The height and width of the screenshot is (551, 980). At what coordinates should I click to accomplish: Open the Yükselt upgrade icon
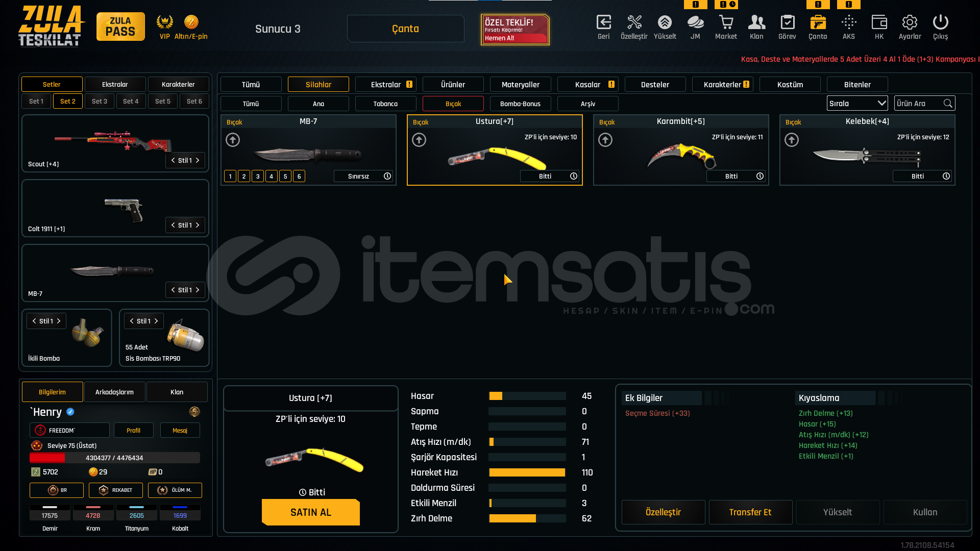(x=665, y=22)
